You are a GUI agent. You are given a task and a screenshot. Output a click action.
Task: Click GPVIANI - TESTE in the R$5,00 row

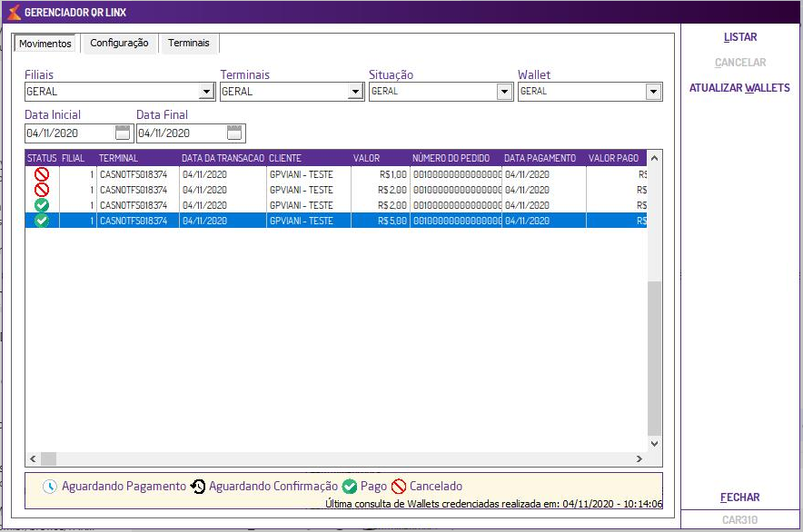coord(302,221)
